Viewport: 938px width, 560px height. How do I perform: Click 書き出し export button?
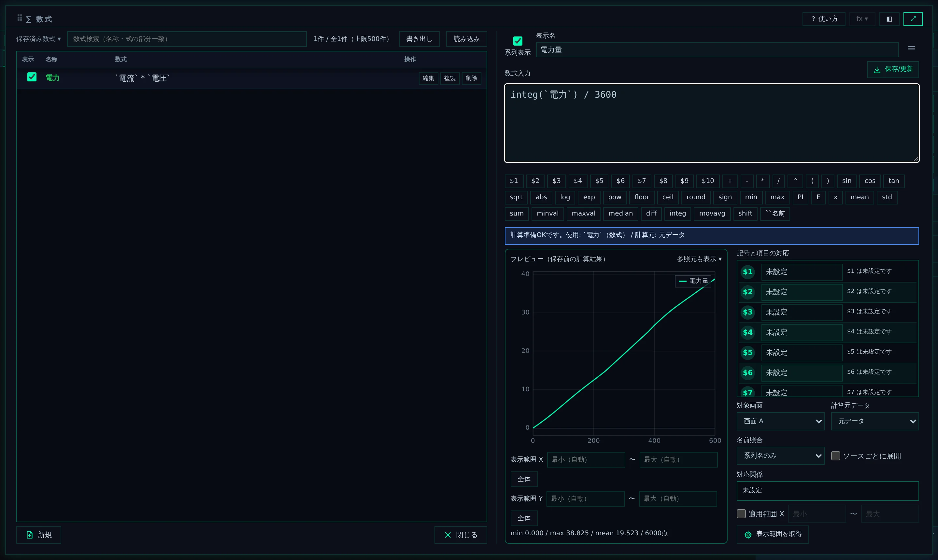(x=419, y=39)
